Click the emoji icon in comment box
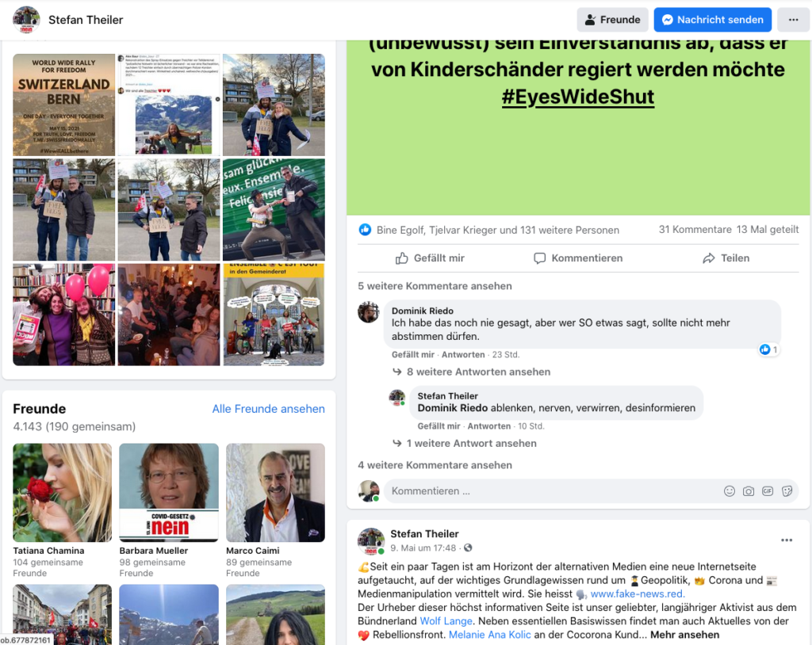The height and width of the screenshot is (645, 812). point(730,491)
